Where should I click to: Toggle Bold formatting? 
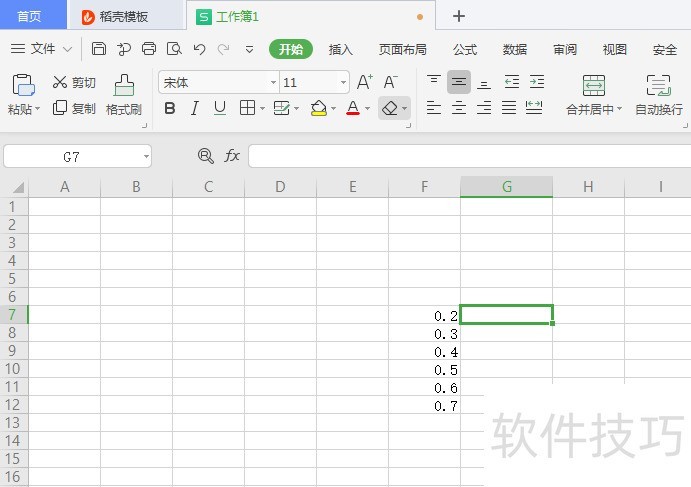(x=170, y=108)
